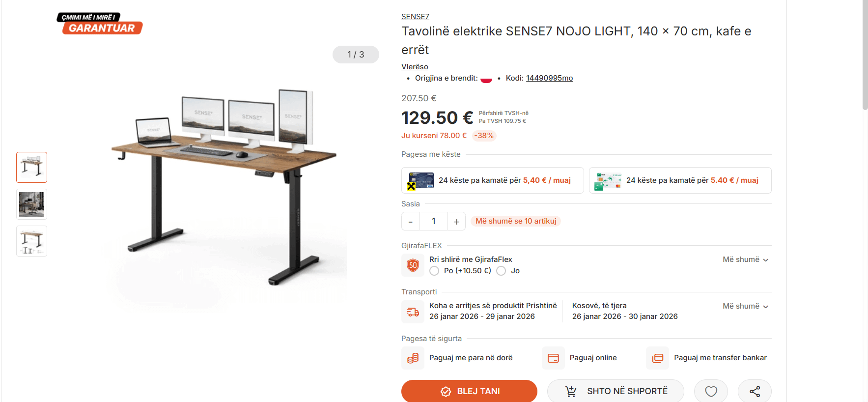
Task: Increase quantity with the plus button
Action: [x=456, y=222]
